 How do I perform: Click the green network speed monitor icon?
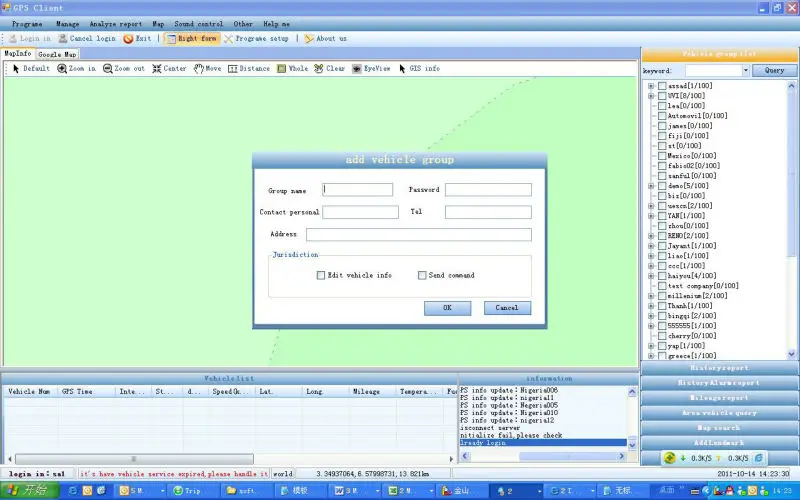669,458
